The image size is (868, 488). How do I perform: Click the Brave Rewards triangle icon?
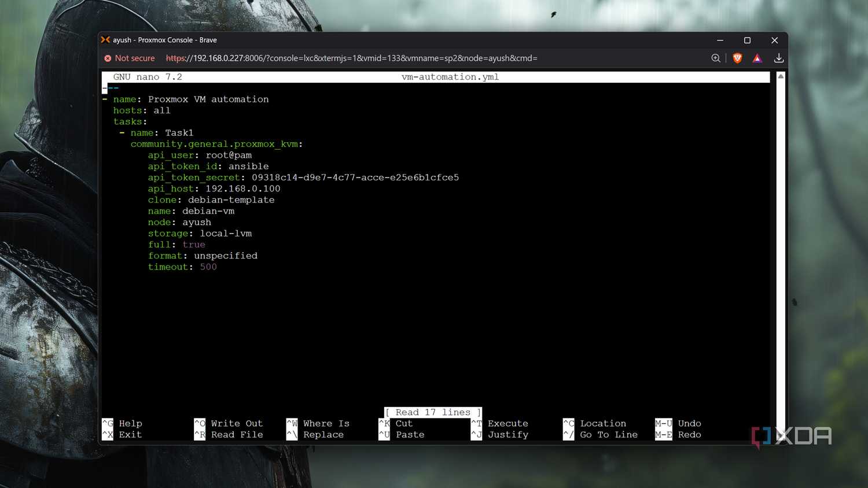coord(757,58)
